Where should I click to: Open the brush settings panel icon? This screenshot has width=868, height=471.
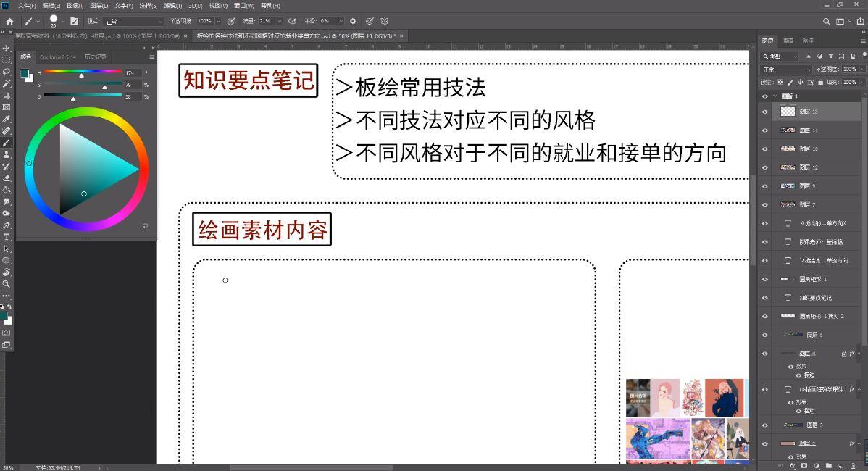coord(74,21)
